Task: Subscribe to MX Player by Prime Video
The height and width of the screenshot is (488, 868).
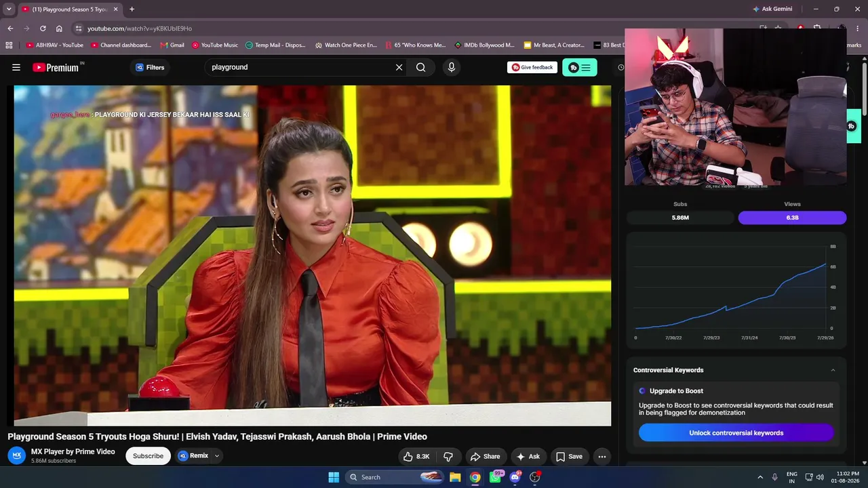Action: 148,456
